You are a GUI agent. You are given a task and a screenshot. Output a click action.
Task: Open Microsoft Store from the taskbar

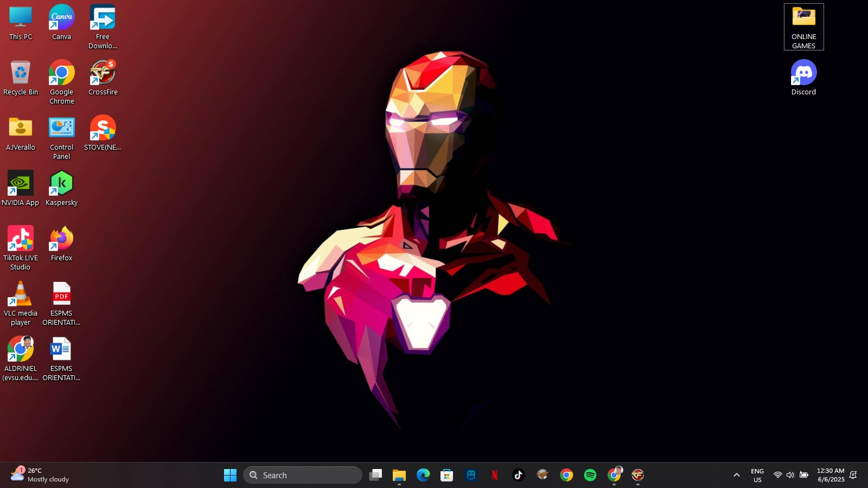pos(447,475)
